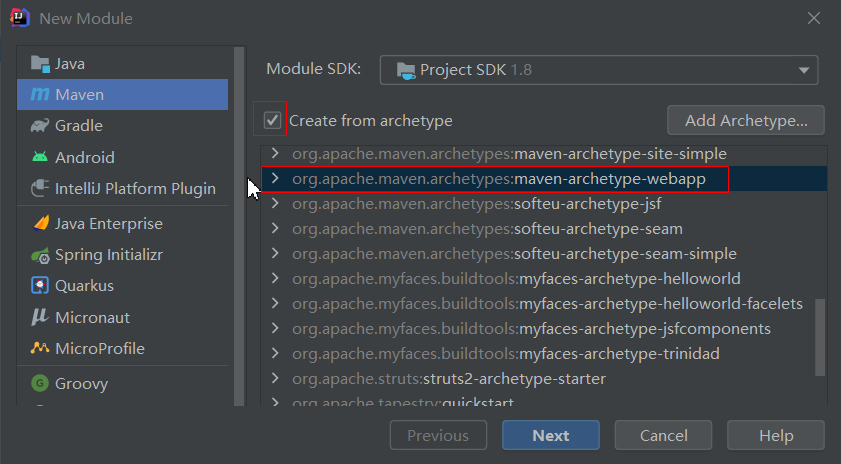Select Spring Initializr entry

(x=122, y=255)
